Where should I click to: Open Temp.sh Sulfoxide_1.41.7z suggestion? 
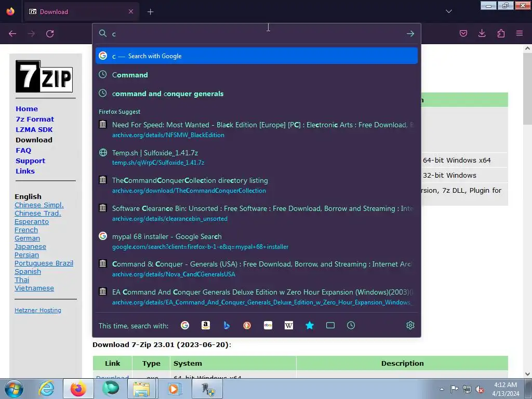tap(257, 157)
